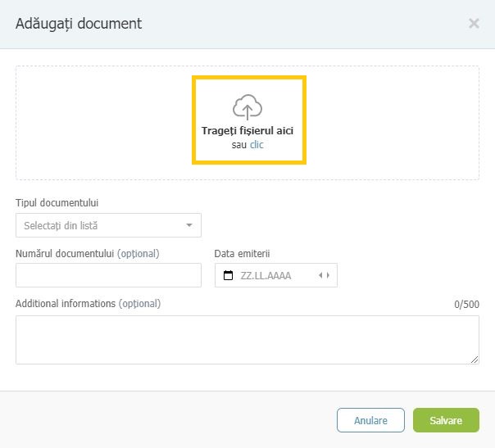Viewport: 495px width, 448px height.
Task: Click the Anulare button
Action: click(370, 420)
